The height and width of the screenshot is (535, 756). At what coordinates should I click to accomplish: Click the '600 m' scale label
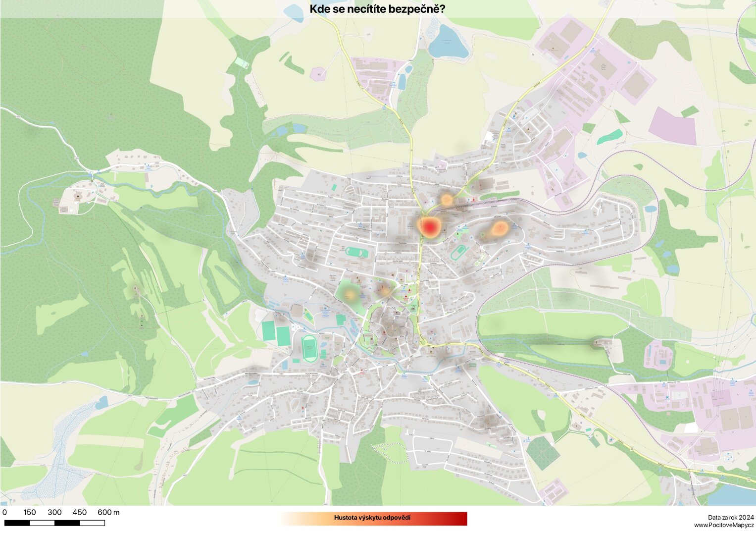click(x=108, y=512)
